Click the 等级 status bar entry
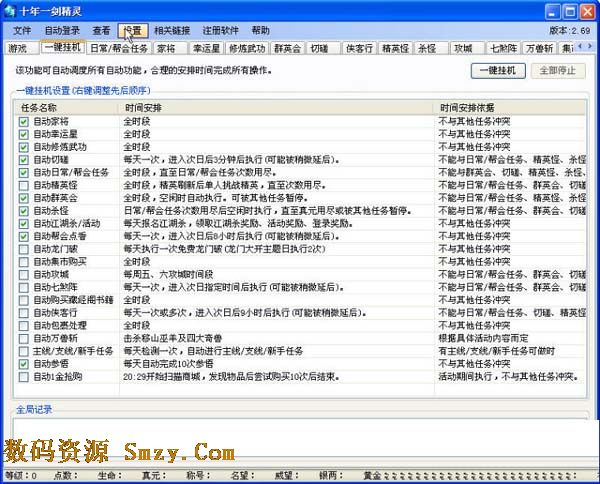 (21, 476)
